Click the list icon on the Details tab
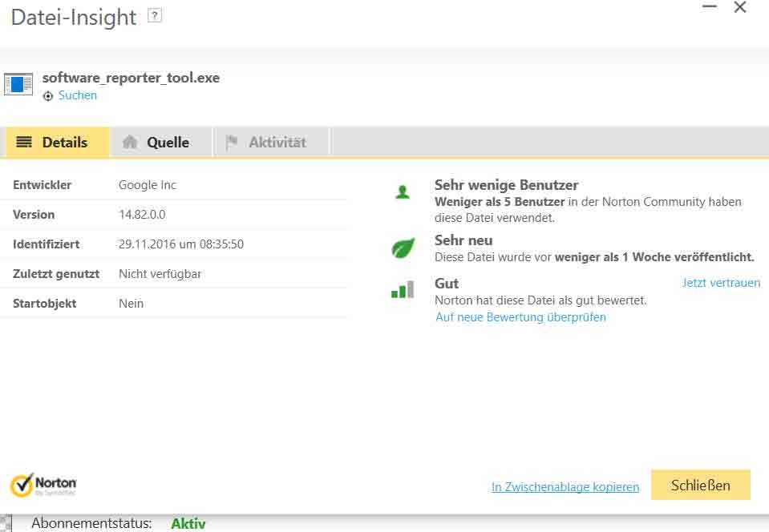Viewport: 769px width, 532px height. click(x=24, y=142)
